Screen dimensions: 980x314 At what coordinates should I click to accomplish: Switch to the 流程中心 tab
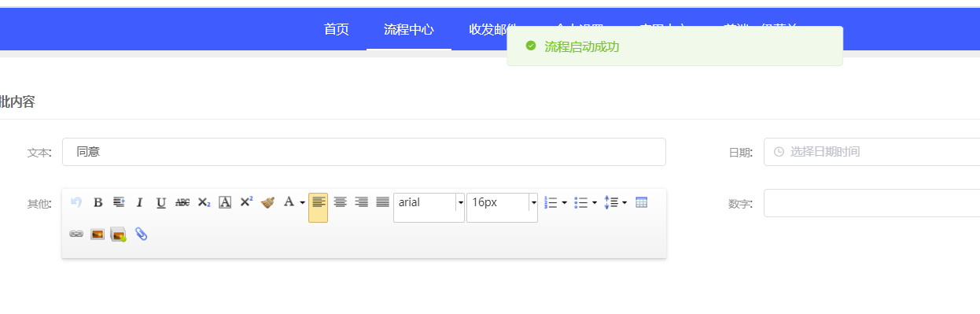(x=409, y=29)
